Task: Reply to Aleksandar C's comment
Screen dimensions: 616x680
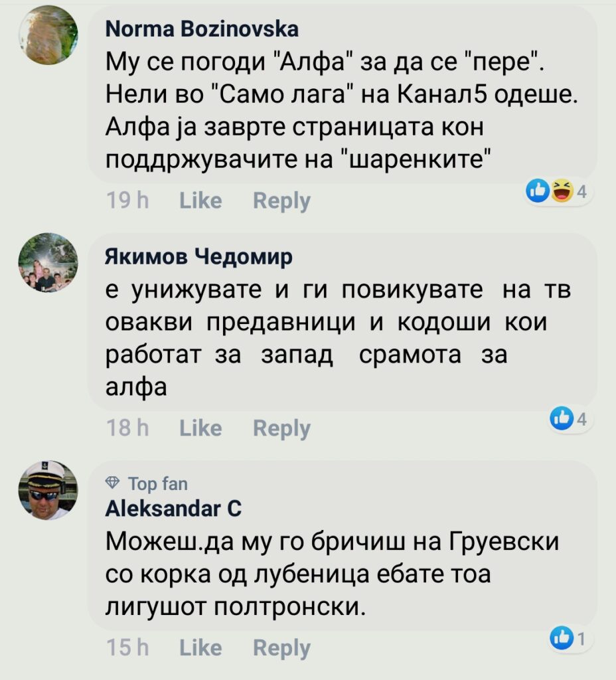Action: [x=281, y=647]
